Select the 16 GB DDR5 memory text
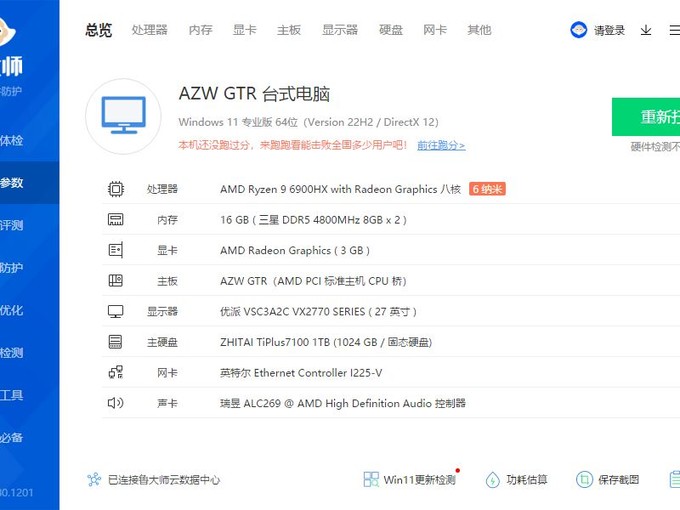 coord(314,220)
